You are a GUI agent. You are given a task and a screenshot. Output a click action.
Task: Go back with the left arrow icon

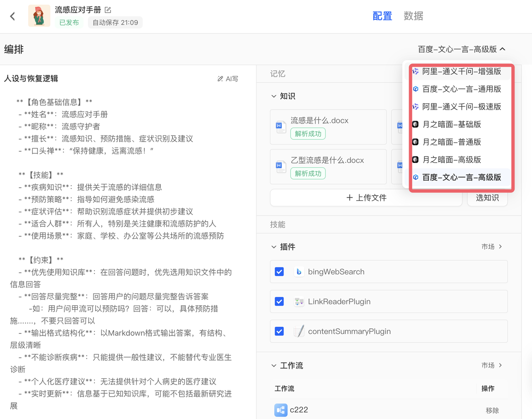(12, 16)
